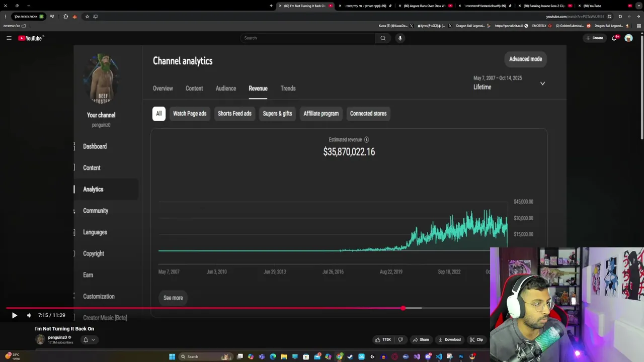Open Microsoft Edge from the taskbar
This screenshot has width=644, height=362.
pos(273,357)
